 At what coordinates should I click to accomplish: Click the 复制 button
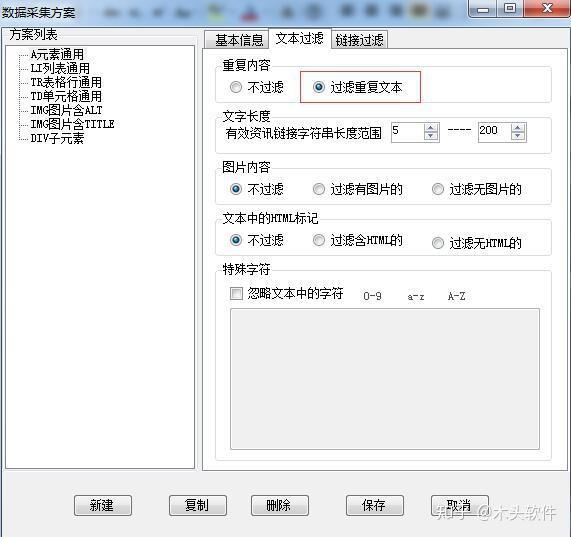pyautogui.click(x=198, y=505)
